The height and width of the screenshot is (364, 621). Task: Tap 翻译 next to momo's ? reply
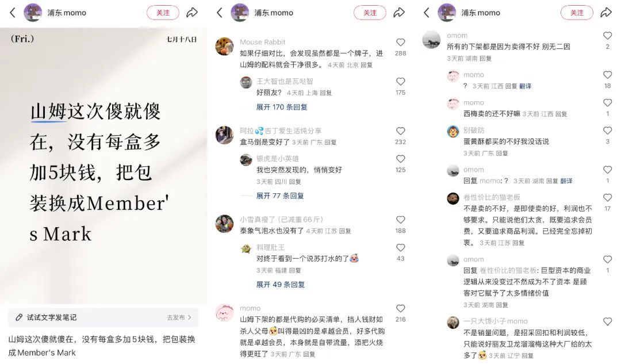click(x=525, y=86)
